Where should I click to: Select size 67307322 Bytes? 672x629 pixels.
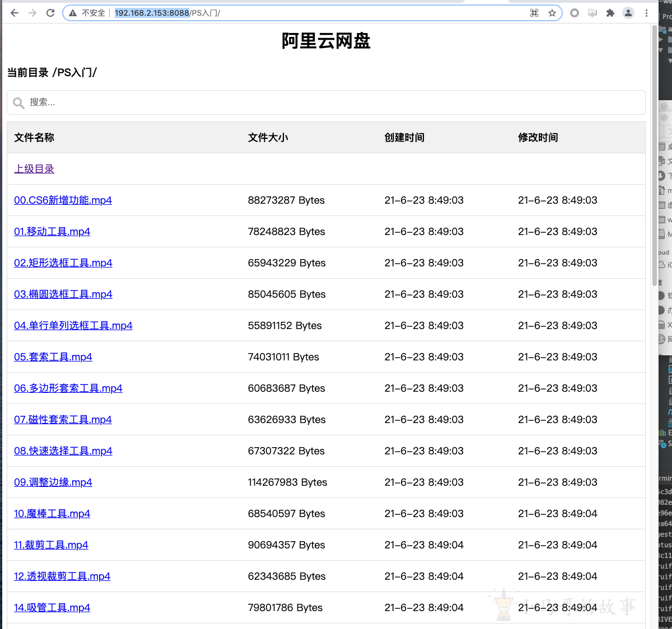click(286, 451)
